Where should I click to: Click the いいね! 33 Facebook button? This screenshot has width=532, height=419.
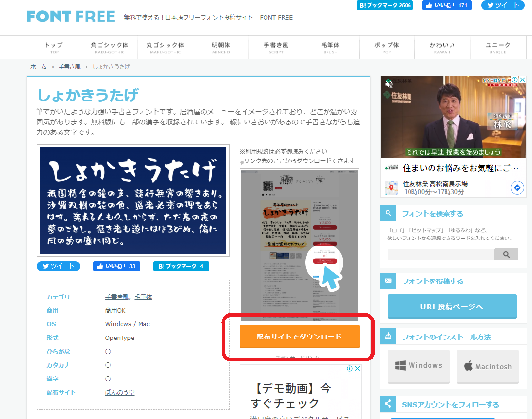[116, 266]
